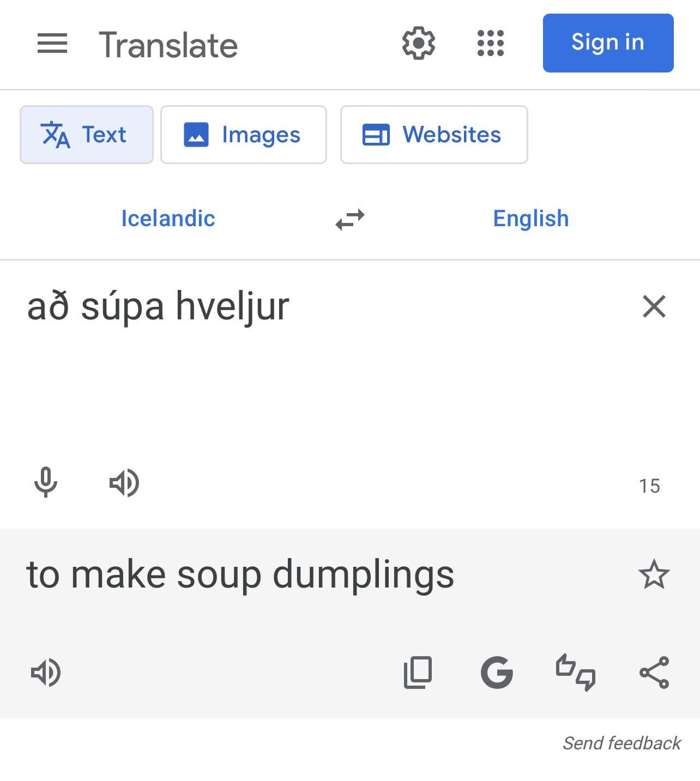This screenshot has height=781, width=700.
Task: Open the settings gear
Action: (418, 43)
